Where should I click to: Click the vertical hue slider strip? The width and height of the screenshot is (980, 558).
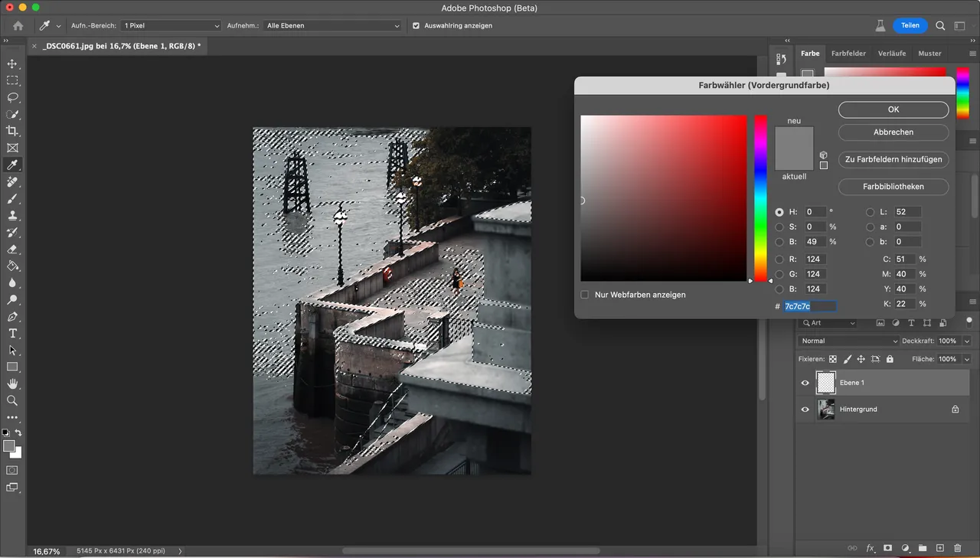click(760, 198)
